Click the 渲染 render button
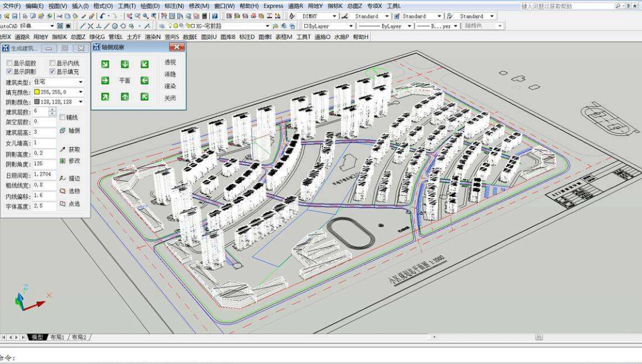The image size is (642, 364). 170,86
